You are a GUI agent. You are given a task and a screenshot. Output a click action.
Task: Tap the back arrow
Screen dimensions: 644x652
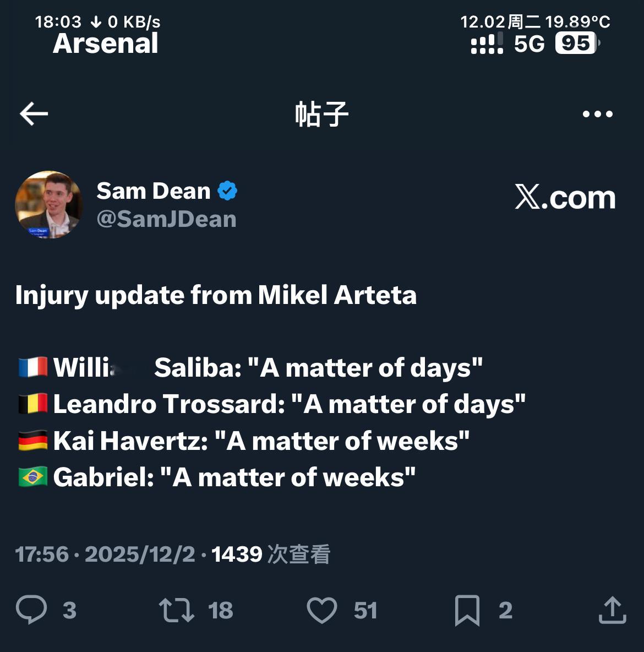tap(34, 114)
